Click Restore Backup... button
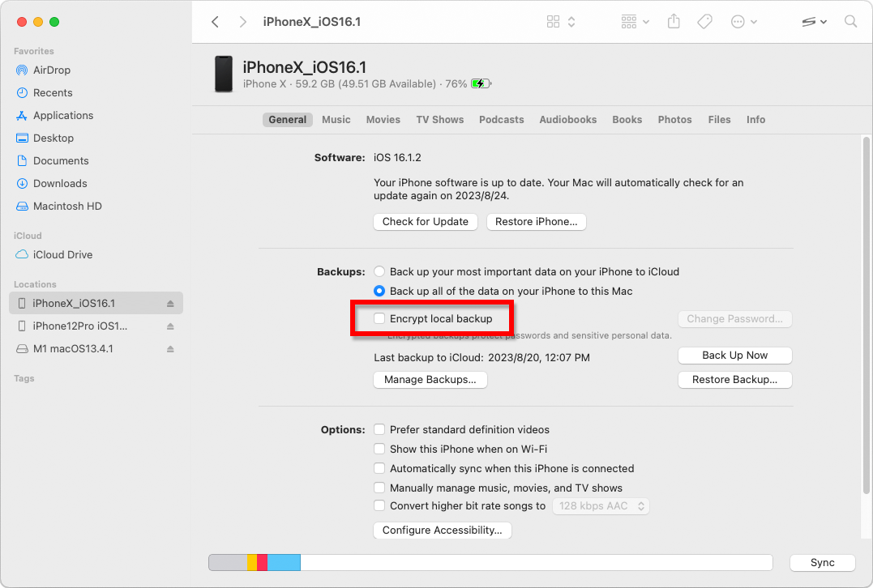Screen dimensions: 873x588 tap(734, 379)
